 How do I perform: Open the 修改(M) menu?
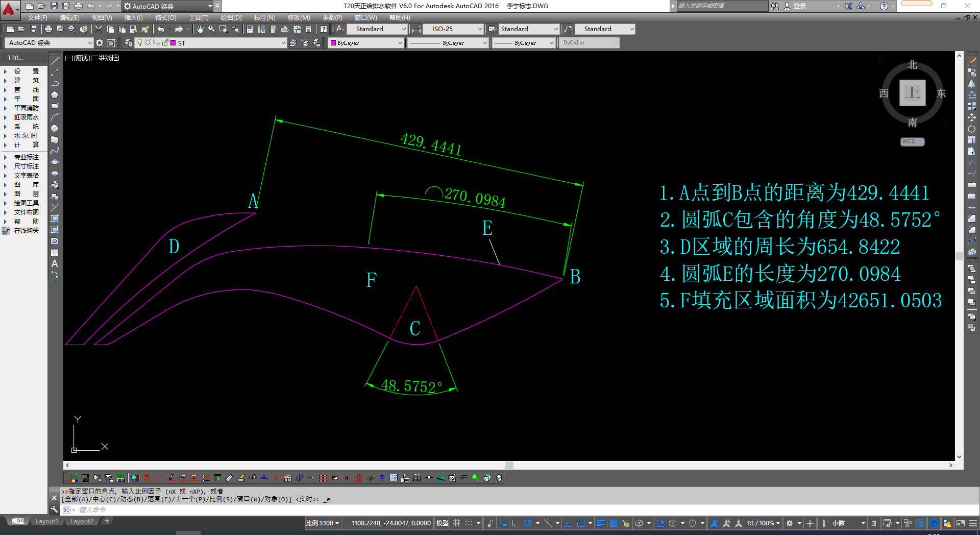tap(299, 18)
